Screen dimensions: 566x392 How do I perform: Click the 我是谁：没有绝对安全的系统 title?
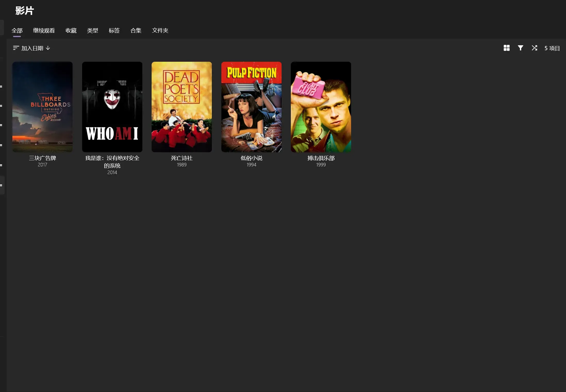pyautogui.click(x=112, y=162)
